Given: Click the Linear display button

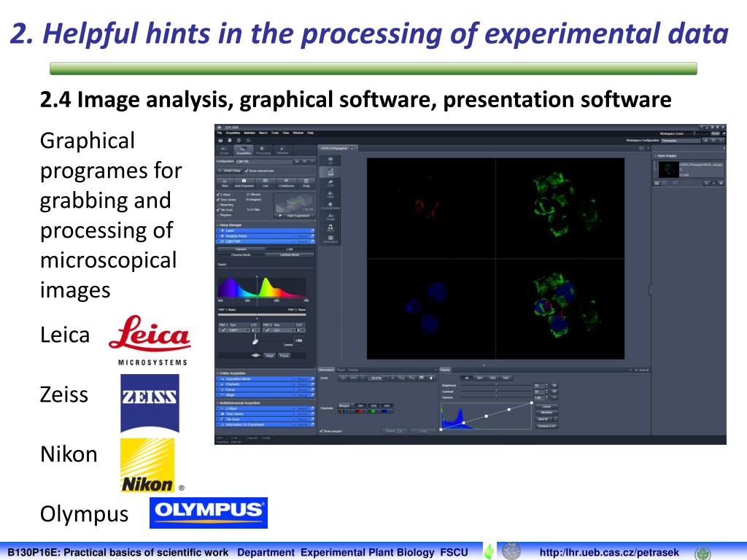Looking at the screenshot, I should (x=546, y=406).
